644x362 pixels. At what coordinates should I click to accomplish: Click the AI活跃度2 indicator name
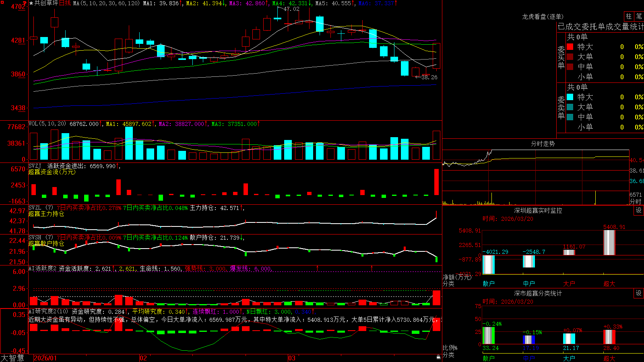[x=42, y=268]
